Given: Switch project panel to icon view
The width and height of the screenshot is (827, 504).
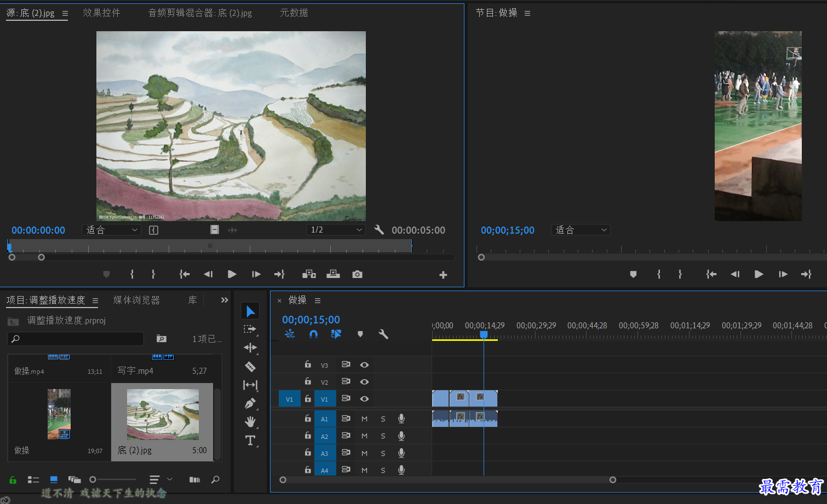Looking at the screenshot, I should point(54,479).
